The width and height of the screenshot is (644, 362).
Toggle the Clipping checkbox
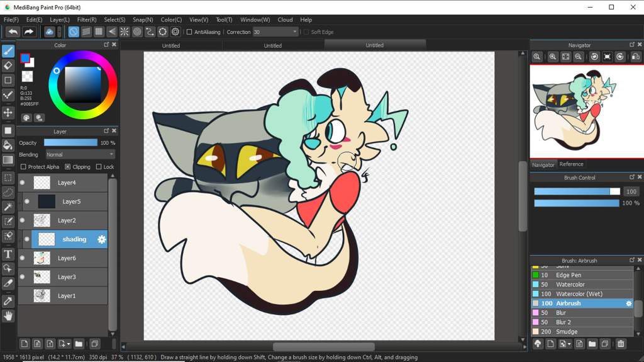(68, 167)
